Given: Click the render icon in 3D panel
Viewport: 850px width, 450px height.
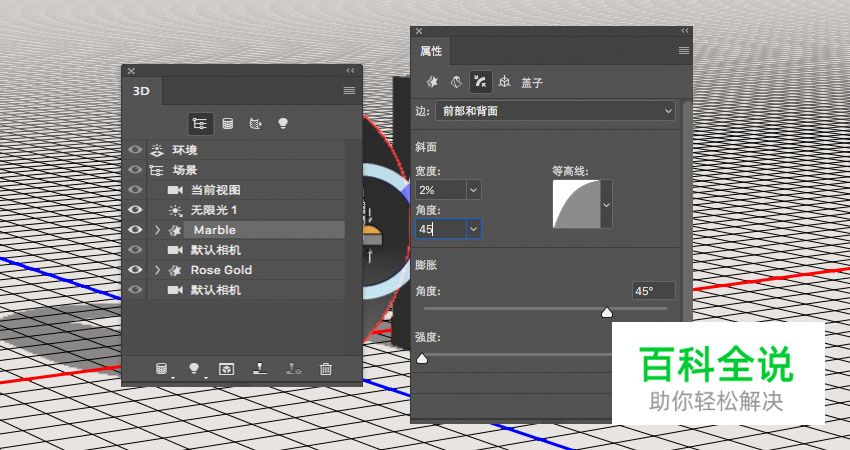Looking at the screenshot, I should coord(227,369).
